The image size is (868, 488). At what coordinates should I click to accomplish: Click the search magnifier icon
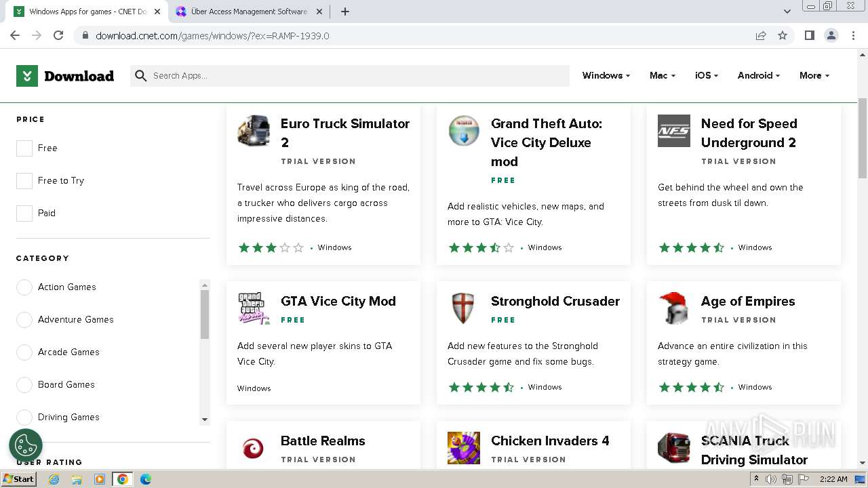[x=141, y=76]
